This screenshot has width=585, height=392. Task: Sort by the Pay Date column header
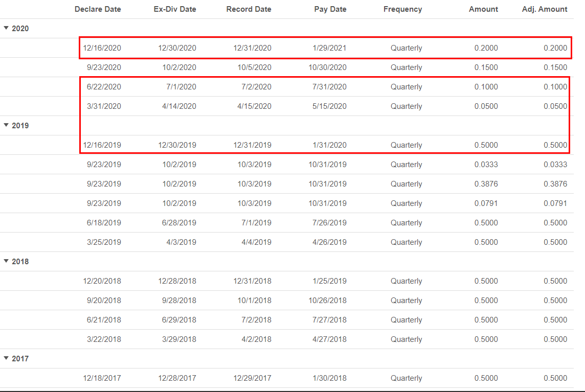coord(330,9)
